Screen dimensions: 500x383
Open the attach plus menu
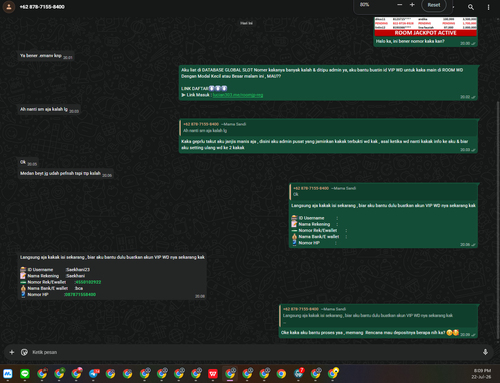click(12, 352)
